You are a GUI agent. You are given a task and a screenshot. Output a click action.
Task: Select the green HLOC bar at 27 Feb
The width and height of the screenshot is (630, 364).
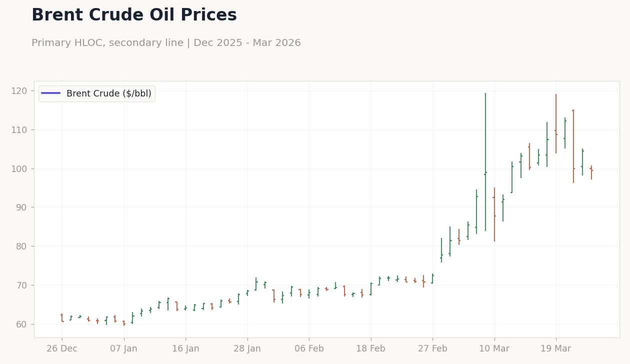(432, 278)
